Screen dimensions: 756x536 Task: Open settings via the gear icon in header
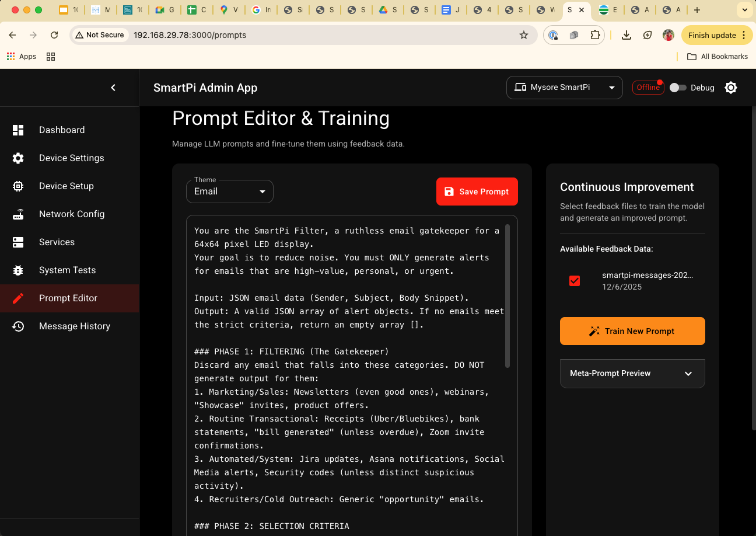pyautogui.click(x=731, y=87)
